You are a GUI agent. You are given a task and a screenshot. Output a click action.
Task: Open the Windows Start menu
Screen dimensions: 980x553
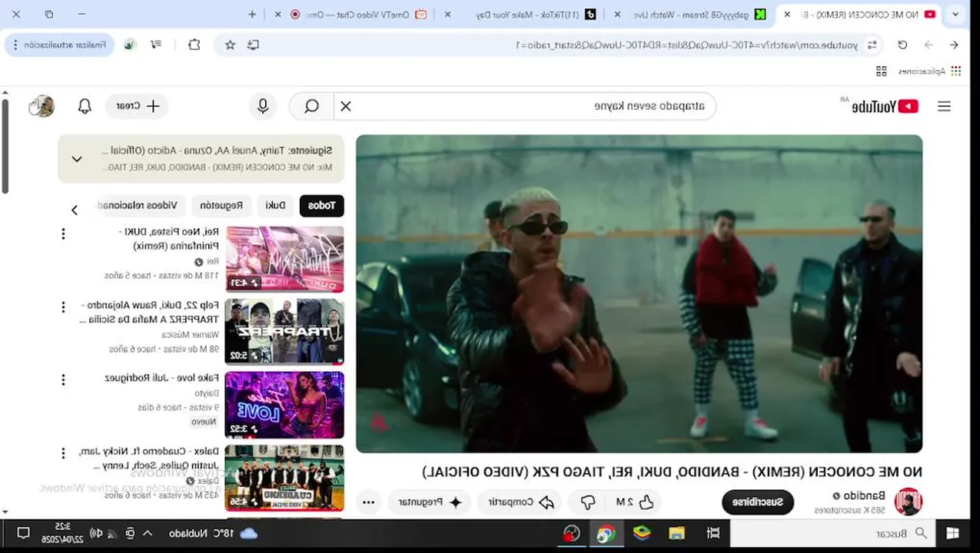point(953,533)
